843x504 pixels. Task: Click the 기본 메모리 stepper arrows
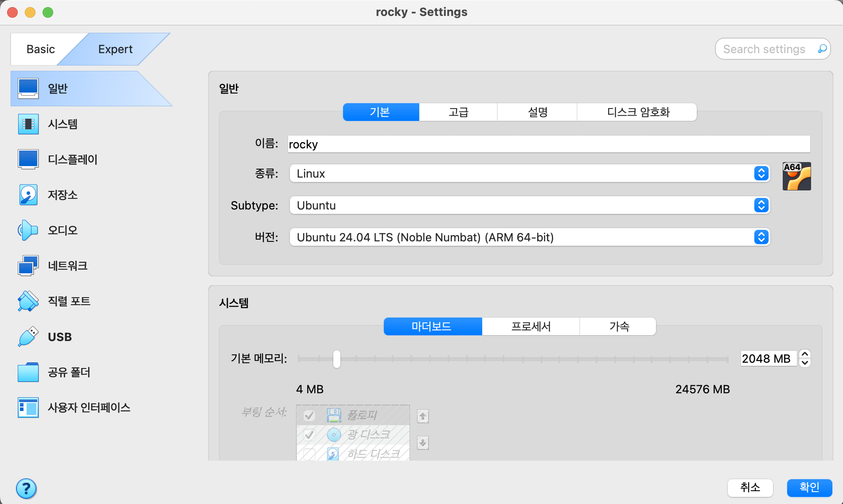(805, 358)
